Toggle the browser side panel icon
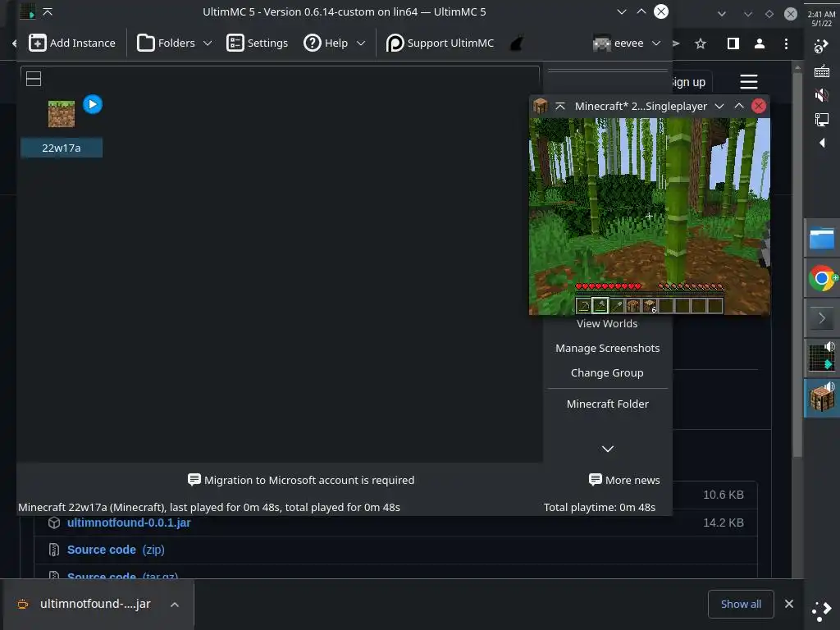This screenshot has height=630, width=840. 733,43
